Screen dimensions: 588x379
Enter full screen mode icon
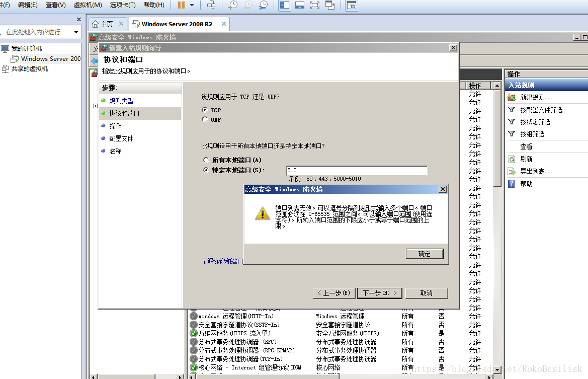pos(315,5)
